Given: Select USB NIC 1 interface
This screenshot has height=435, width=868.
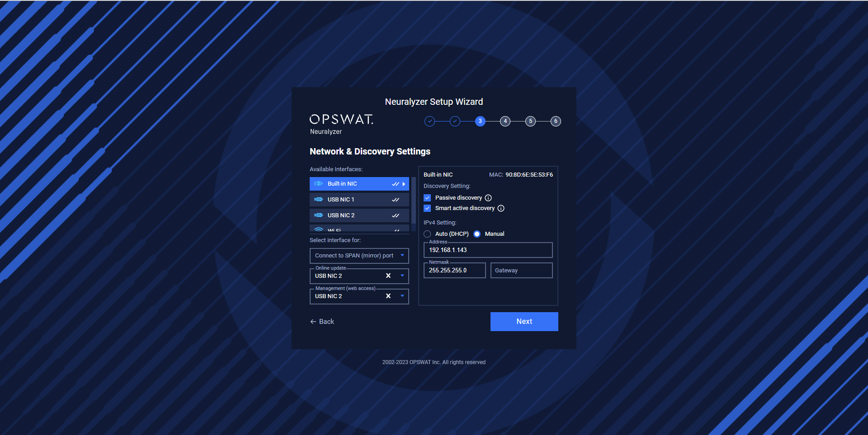Looking at the screenshot, I should click(x=359, y=200).
